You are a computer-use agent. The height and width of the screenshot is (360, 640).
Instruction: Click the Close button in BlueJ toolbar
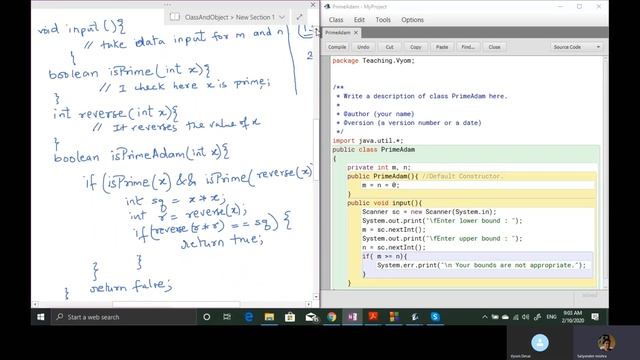point(494,47)
